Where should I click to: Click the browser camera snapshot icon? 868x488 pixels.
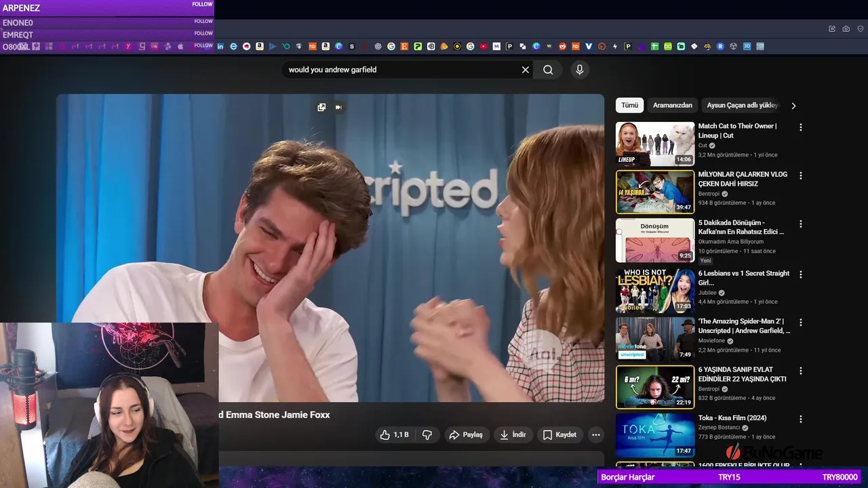(x=846, y=28)
